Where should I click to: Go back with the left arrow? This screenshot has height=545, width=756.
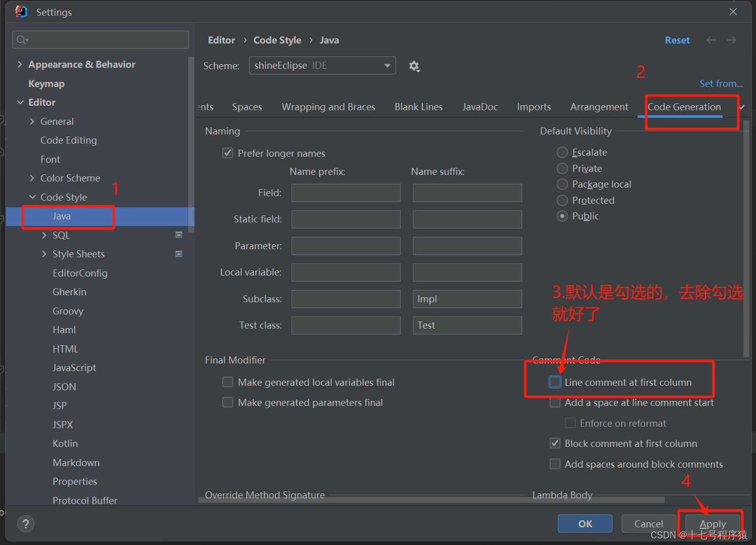(x=711, y=40)
